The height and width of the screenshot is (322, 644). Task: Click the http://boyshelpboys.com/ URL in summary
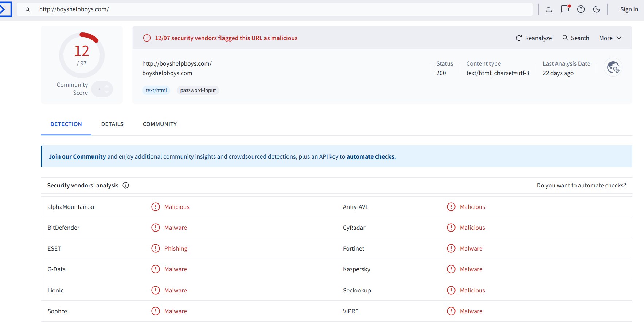(177, 63)
